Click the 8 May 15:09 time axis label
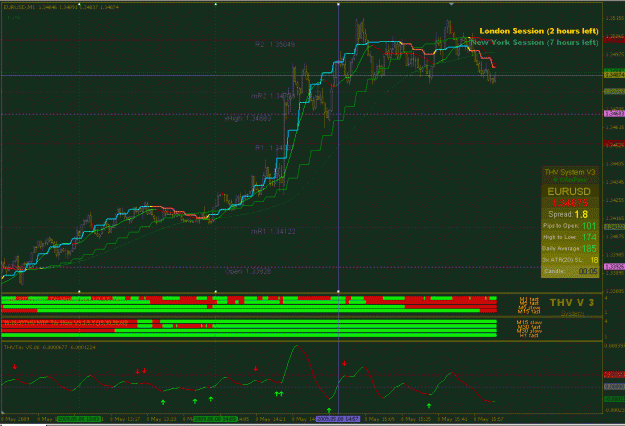Viewport: 625px width, 426px height. [x=379, y=419]
